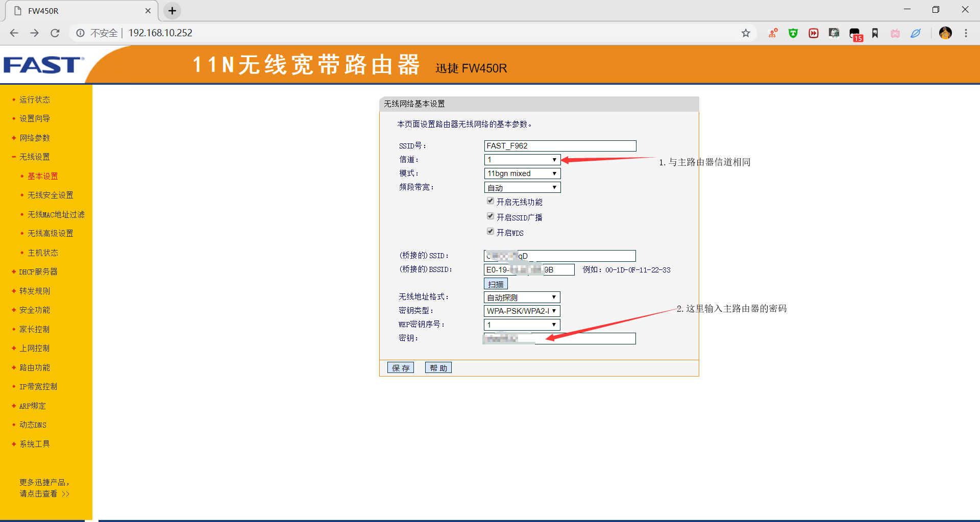Open the Tampermonkey extension icon
Screen dimensions: 980x522
793,33
